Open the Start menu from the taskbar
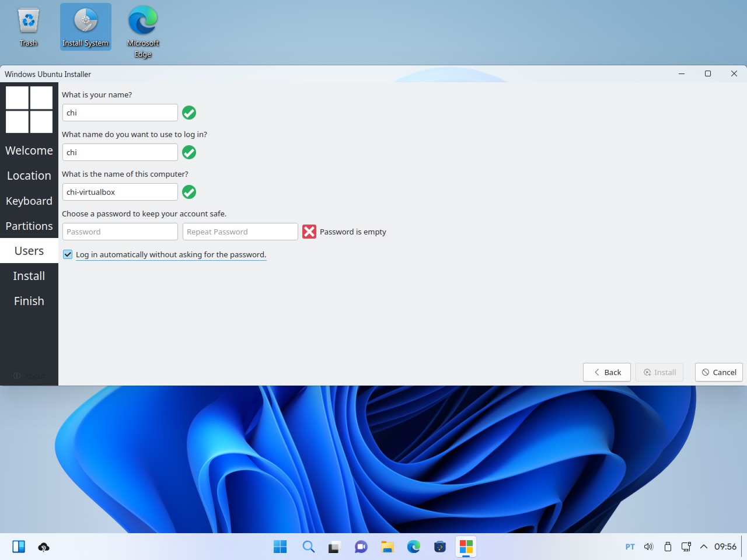The height and width of the screenshot is (560, 747). (280, 547)
